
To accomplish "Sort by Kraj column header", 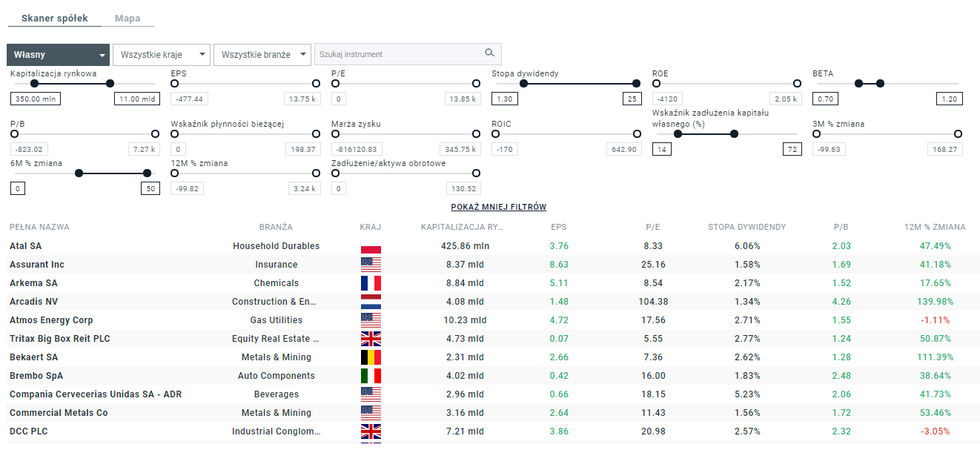I will click(371, 227).
